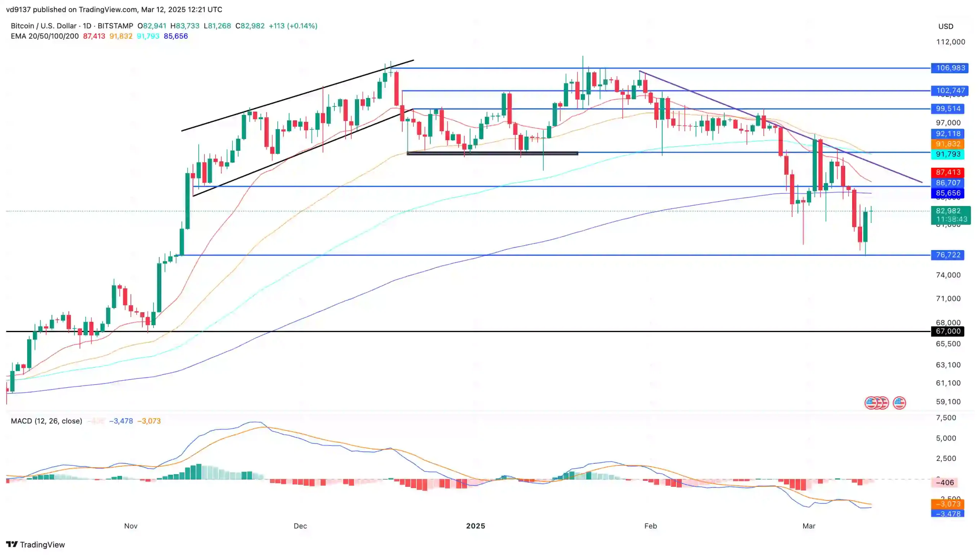Screen dimensions: 980x555
Task: Click the 76,722 support level price label
Action: pos(947,255)
